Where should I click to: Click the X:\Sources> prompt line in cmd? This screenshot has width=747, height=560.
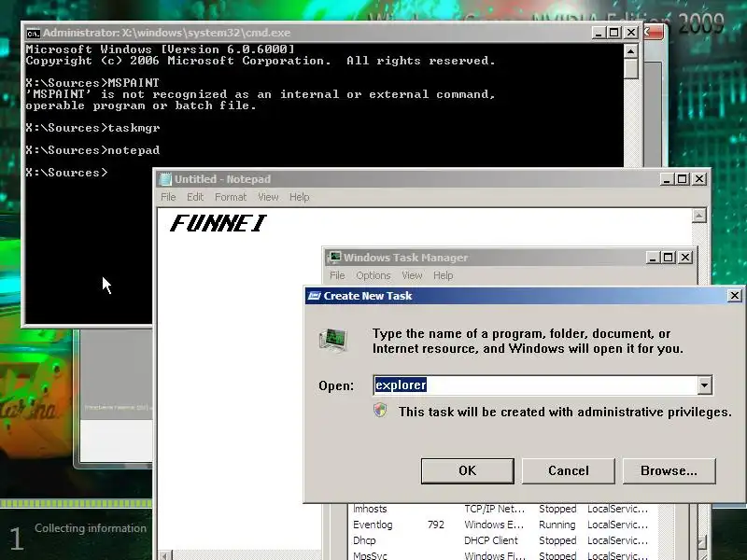[66, 173]
